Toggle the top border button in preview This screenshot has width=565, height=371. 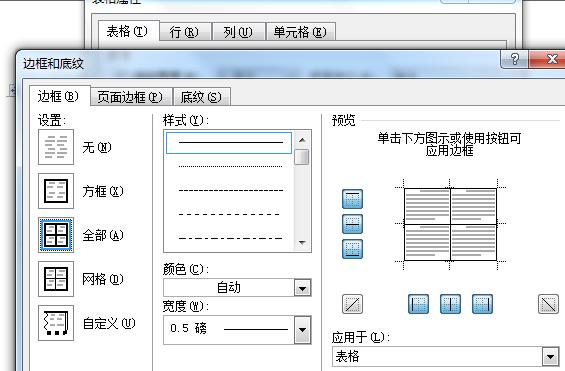352,199
